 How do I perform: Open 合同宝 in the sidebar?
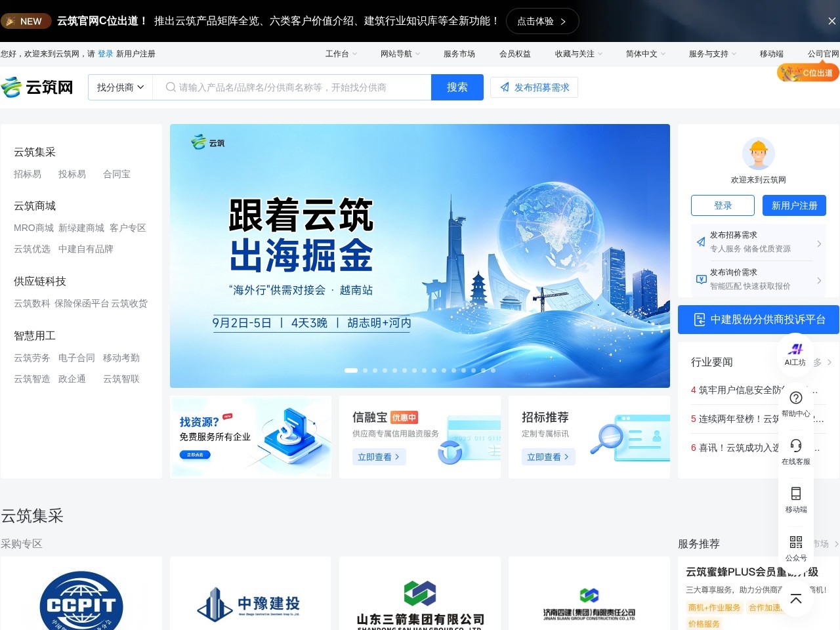pyautogui.click(x=117, y=174)
